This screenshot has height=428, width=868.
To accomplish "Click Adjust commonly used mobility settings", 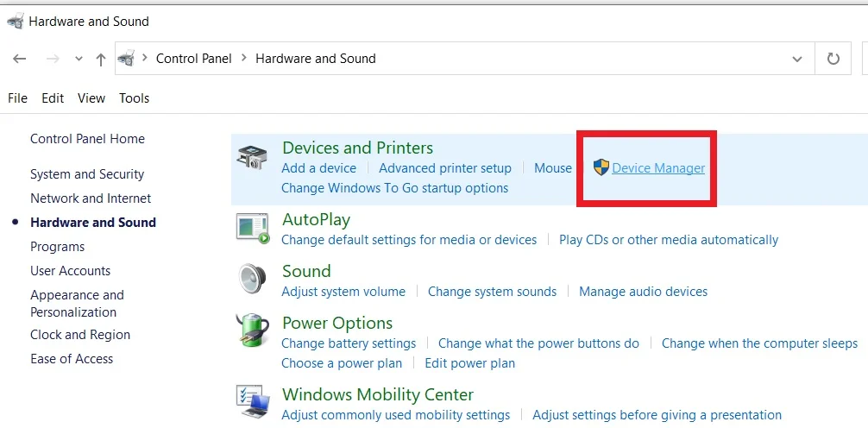I will click(x=396, y=415).
